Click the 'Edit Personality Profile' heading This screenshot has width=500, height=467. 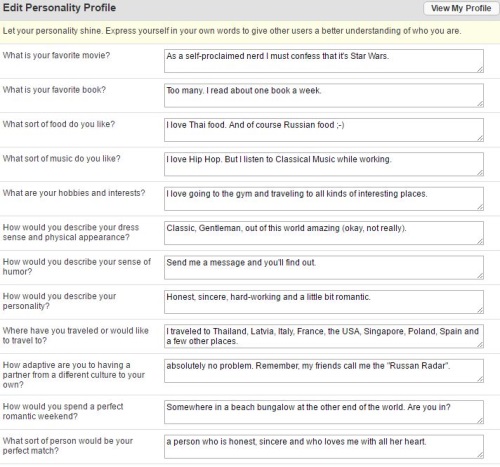[59, 8]
